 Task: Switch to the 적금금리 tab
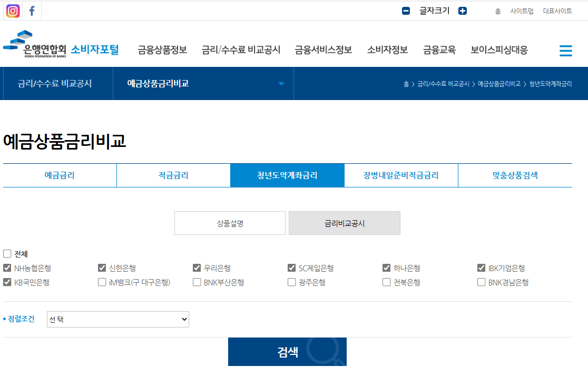tap(173, 175)
